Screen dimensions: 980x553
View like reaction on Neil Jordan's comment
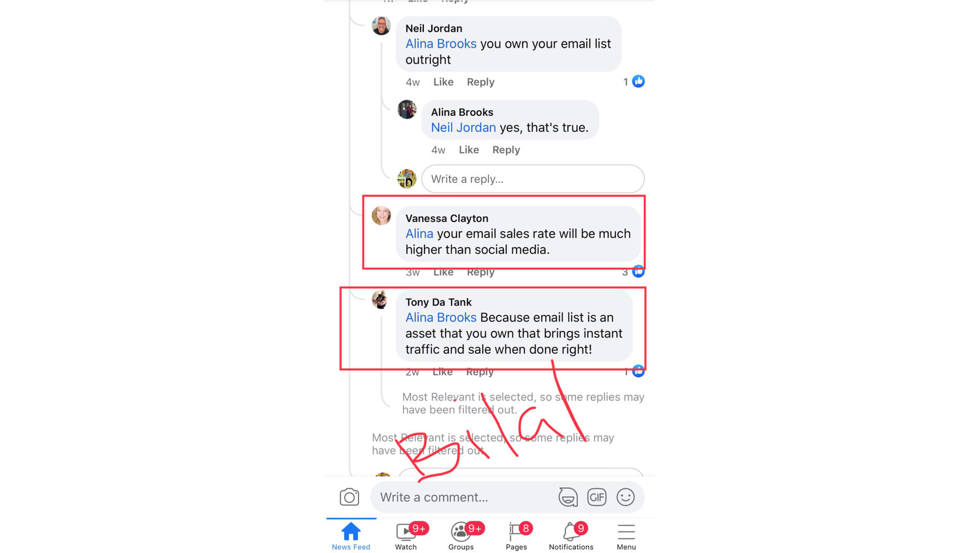click(x=638, y=81)
